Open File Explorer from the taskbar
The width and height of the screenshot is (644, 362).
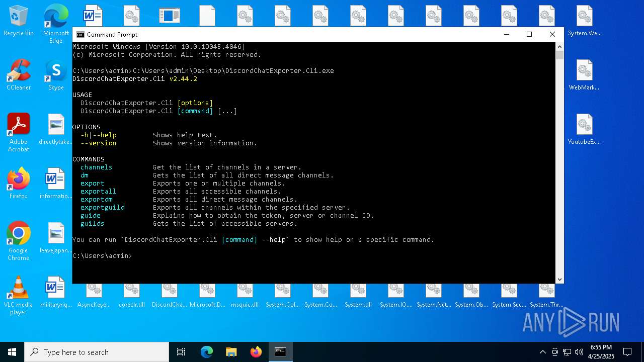pyautogui.click(x=231, y=352)
